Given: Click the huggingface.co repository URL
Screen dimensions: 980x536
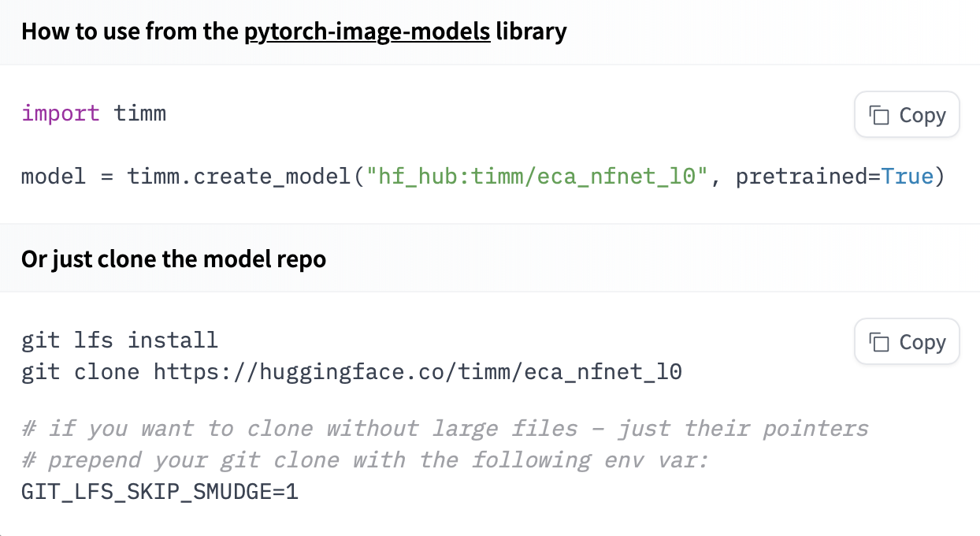Looking at the screenshot, I should 418,372.
